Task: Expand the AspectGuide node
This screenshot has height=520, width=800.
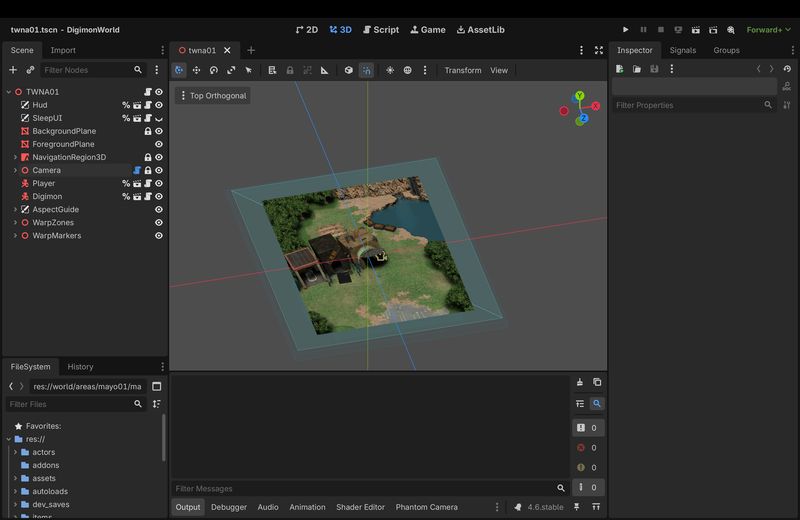Action: pyautogui.click(x=15, y=210)
